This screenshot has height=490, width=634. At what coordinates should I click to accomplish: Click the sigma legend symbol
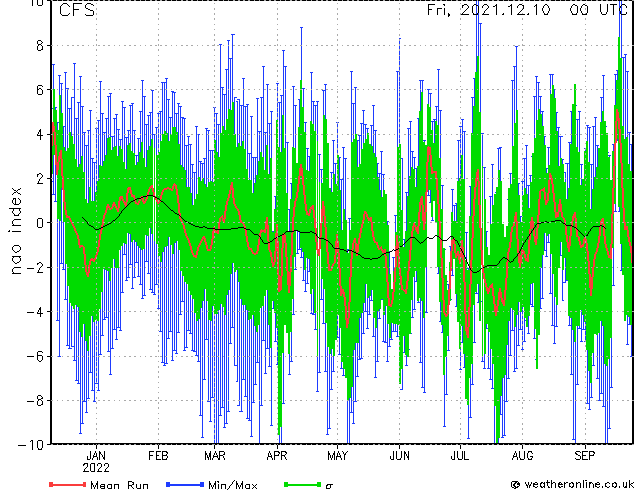click(329, 486)
